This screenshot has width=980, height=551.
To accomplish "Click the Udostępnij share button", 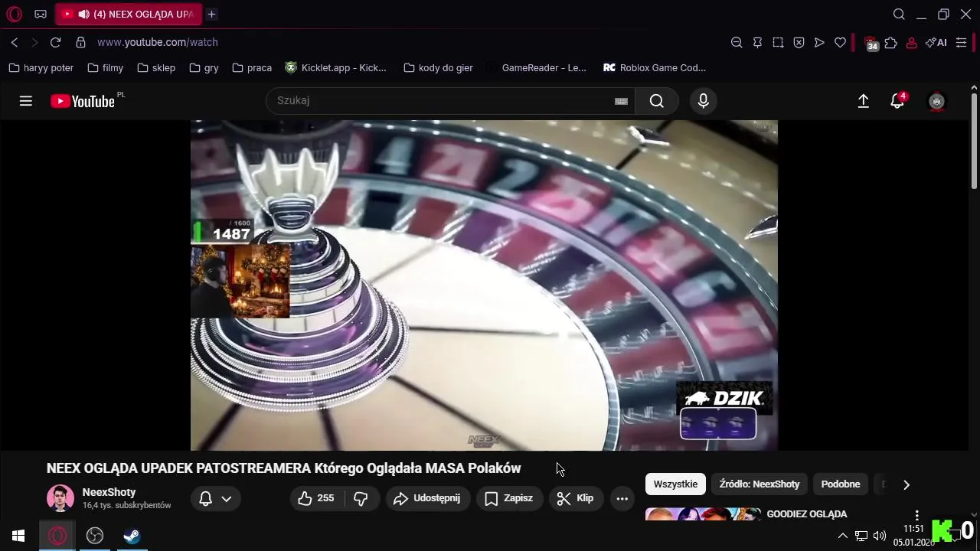I will point(427,498).
